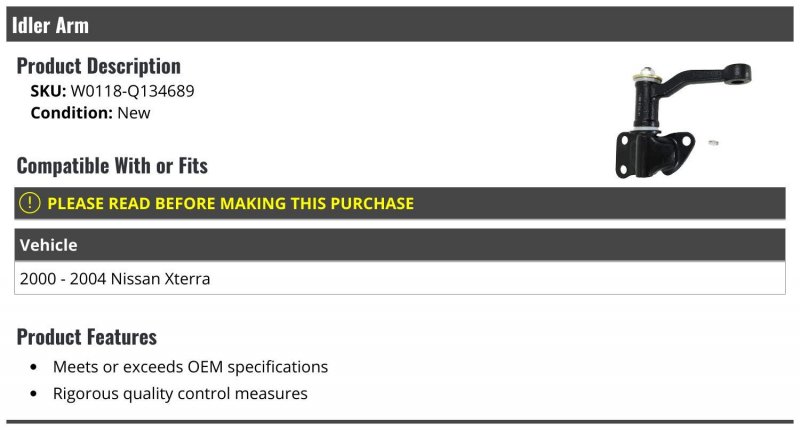The image size is (800, 430).
Task: Click the small grease fitting in photo
Action: 714,143
